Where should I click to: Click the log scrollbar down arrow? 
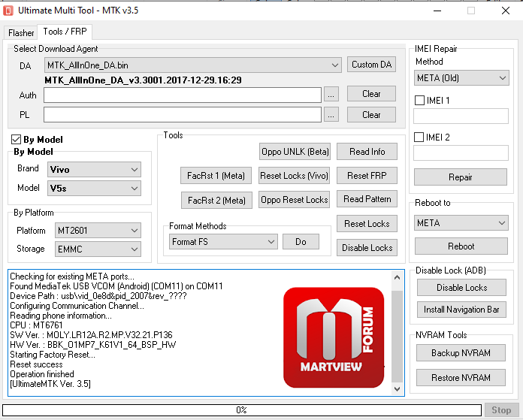pos(397,388)
